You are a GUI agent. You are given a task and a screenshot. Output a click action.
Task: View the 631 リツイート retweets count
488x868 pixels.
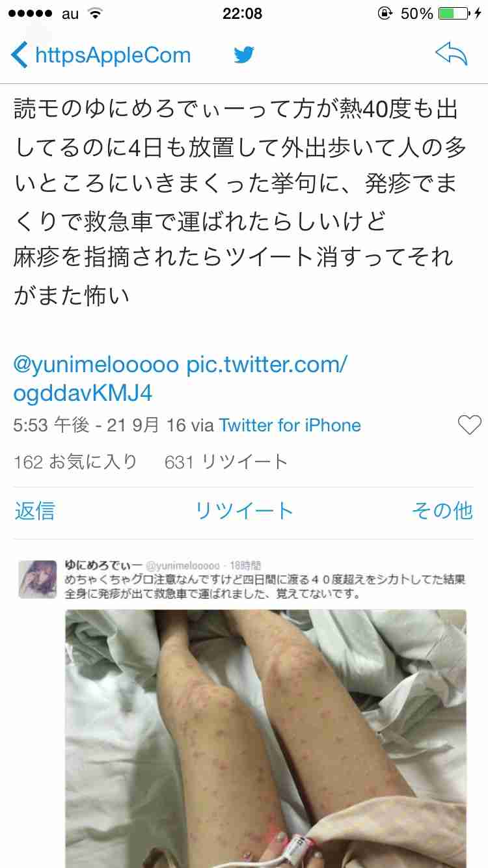click(226, 462)
